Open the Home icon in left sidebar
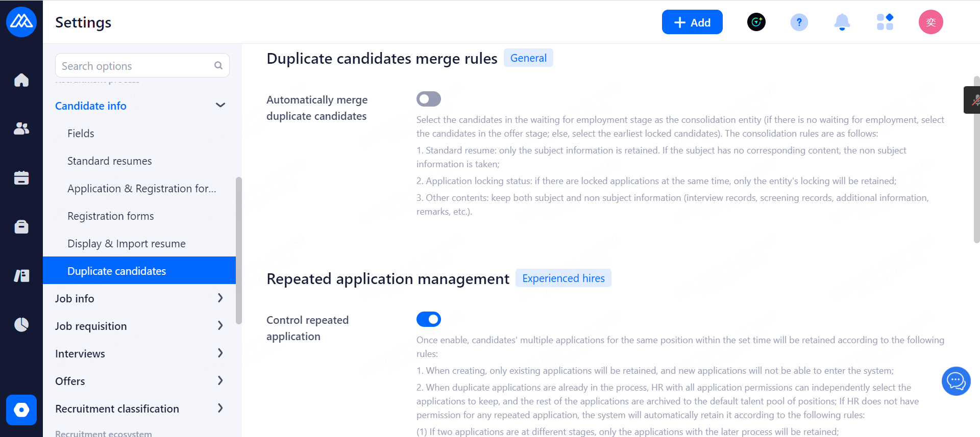This screenshot has width=980, height=437. click(x=21, y=80)
